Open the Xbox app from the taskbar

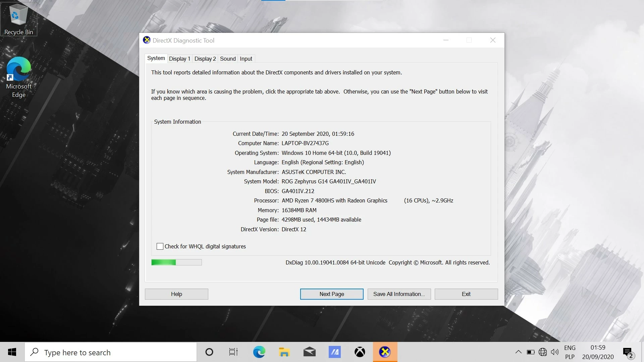(x=360, y=352)
